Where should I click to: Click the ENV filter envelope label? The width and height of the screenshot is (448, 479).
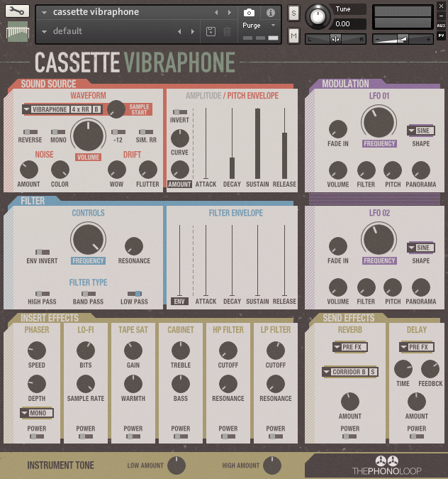tap(179, 302)
